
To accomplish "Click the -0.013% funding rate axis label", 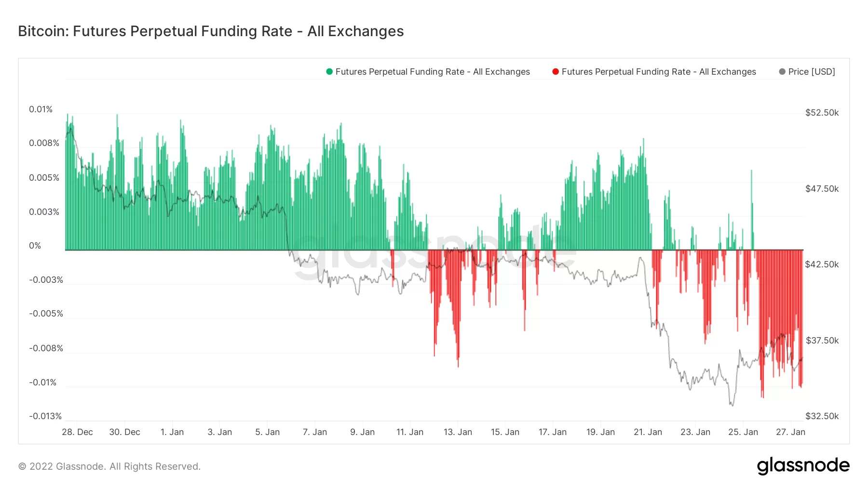I will [45, 416].
